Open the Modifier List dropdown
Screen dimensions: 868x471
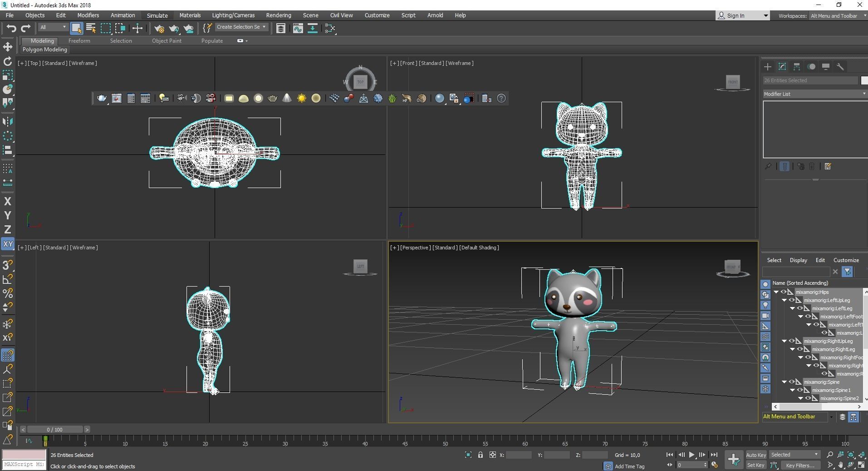coord(815,94)
